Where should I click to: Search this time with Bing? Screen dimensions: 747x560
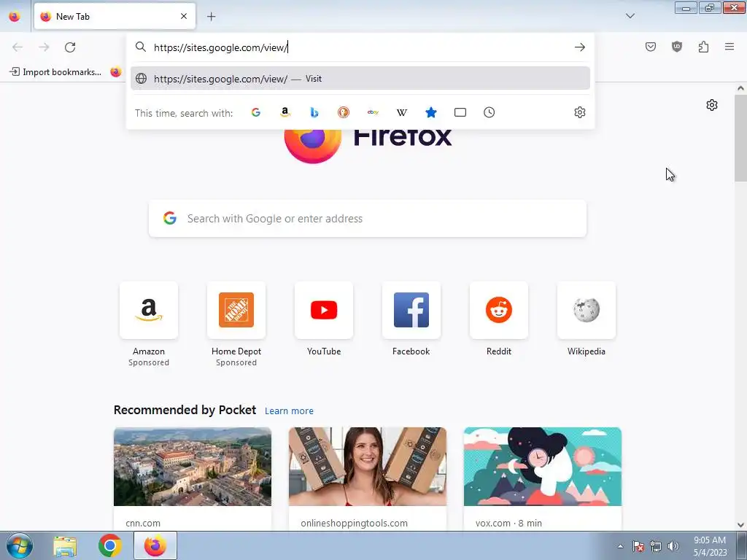click(x=314, y=112)
